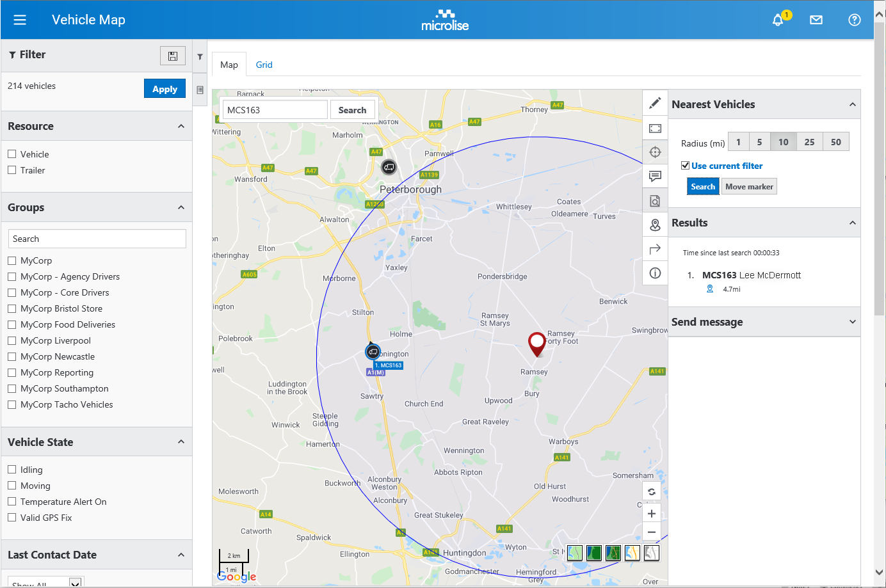Open the list panel icon below the funnel
Viewport: 886px width, 588px height.
(x=200, y=90)
